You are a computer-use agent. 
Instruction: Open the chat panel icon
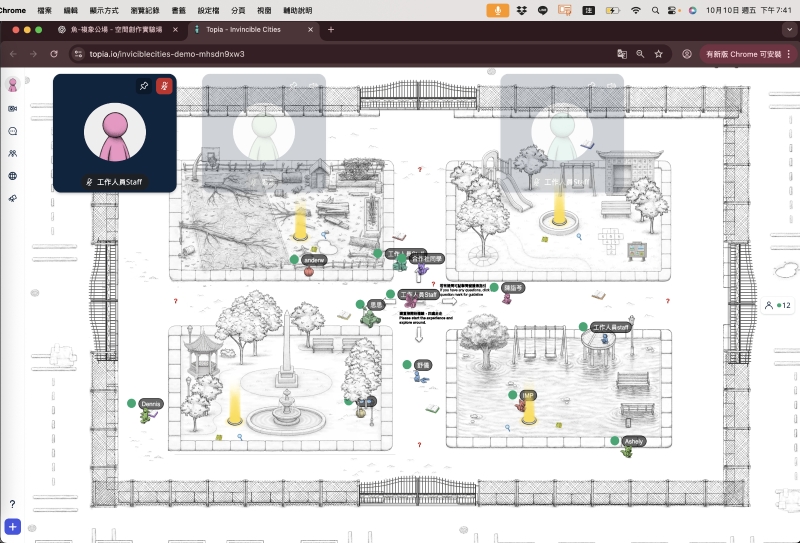[13, 131]
